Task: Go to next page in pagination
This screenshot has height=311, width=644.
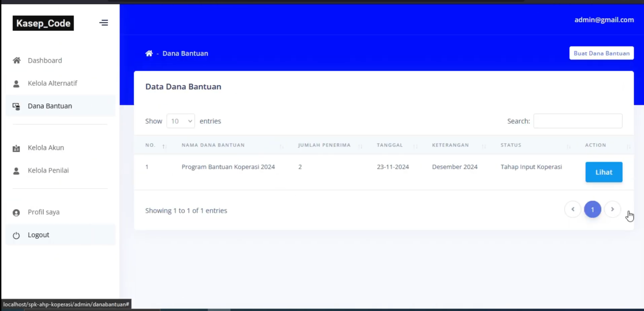Action: pyautogui.click(x=612, y=209)
